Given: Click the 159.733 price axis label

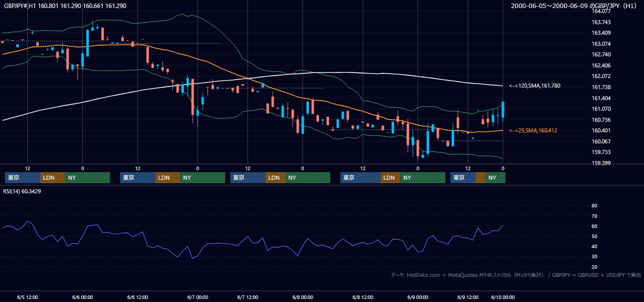Looking at the screenshot, I should 601,152.
